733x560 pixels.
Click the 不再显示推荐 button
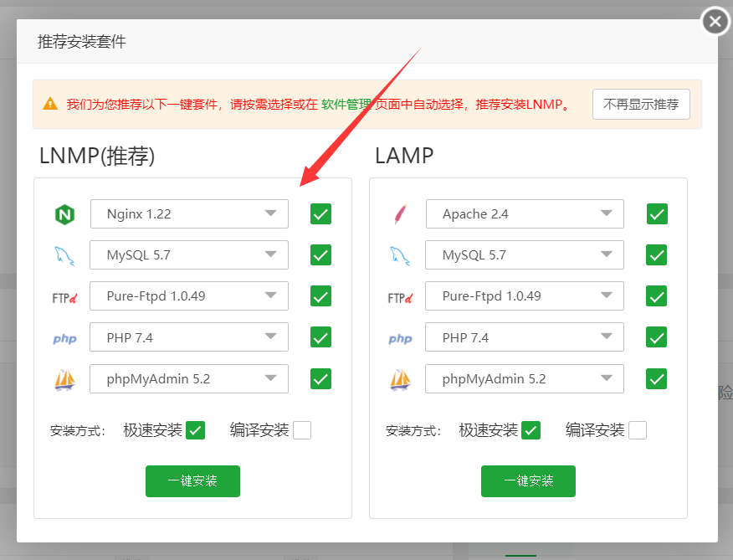[641, 104]
